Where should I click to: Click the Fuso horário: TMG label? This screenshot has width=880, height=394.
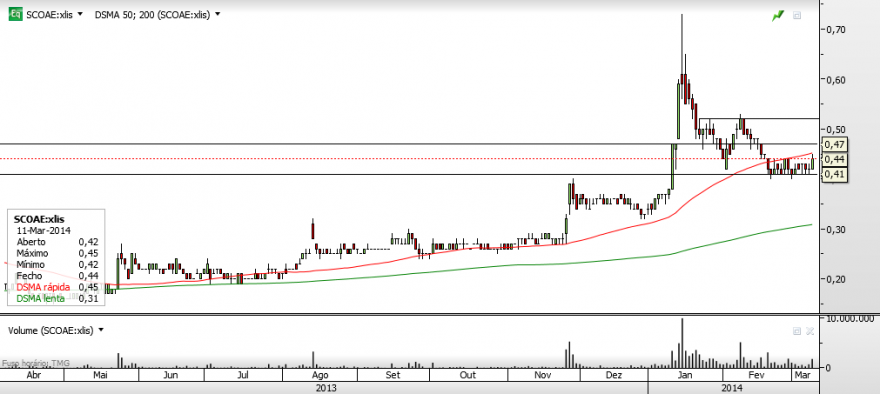(x=36, y=364)
